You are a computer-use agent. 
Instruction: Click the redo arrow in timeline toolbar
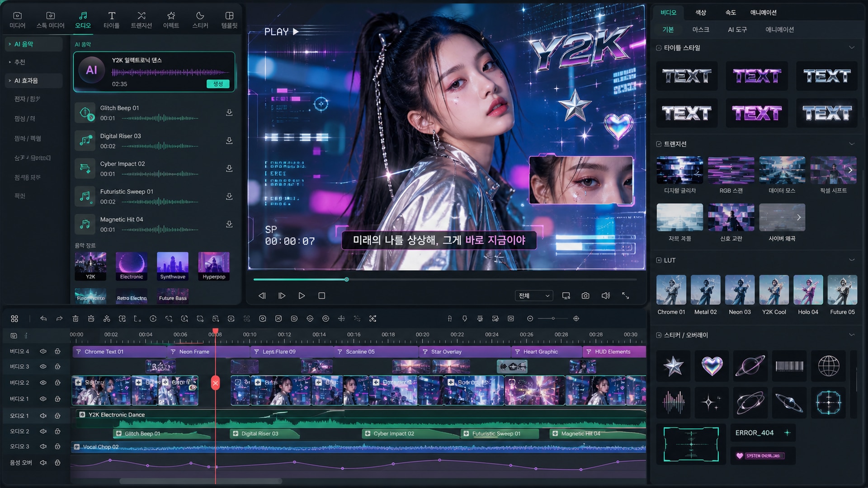pyautogui.click(x=59, y=319)
